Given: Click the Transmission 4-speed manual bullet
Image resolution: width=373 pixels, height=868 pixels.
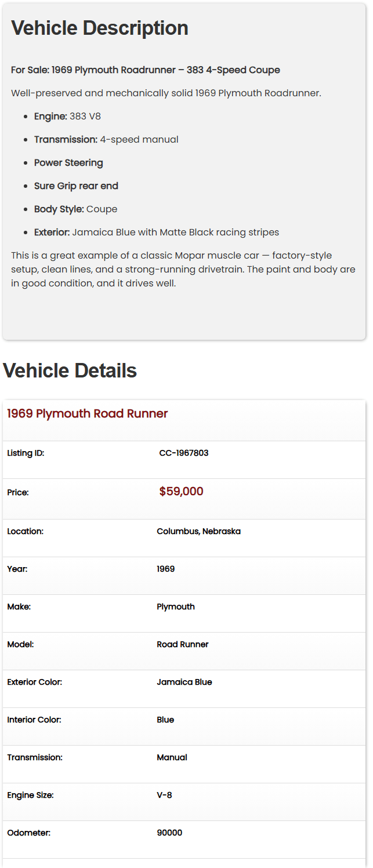Looking at the screenshot, I should coord(106,140).
